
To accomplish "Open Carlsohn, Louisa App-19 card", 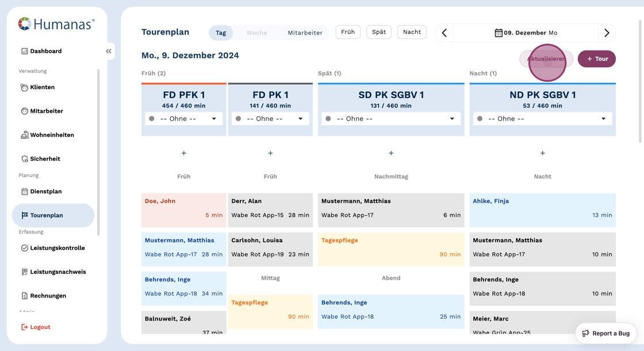I will [270, 249].
